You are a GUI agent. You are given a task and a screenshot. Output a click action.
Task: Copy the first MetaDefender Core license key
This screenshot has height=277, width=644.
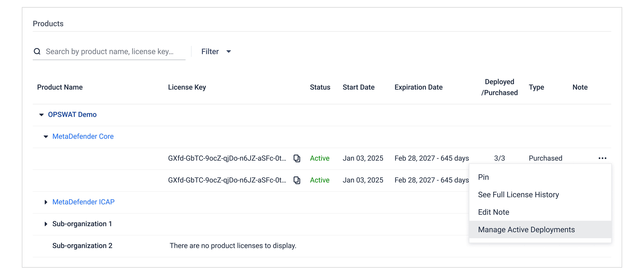[297, 158]
